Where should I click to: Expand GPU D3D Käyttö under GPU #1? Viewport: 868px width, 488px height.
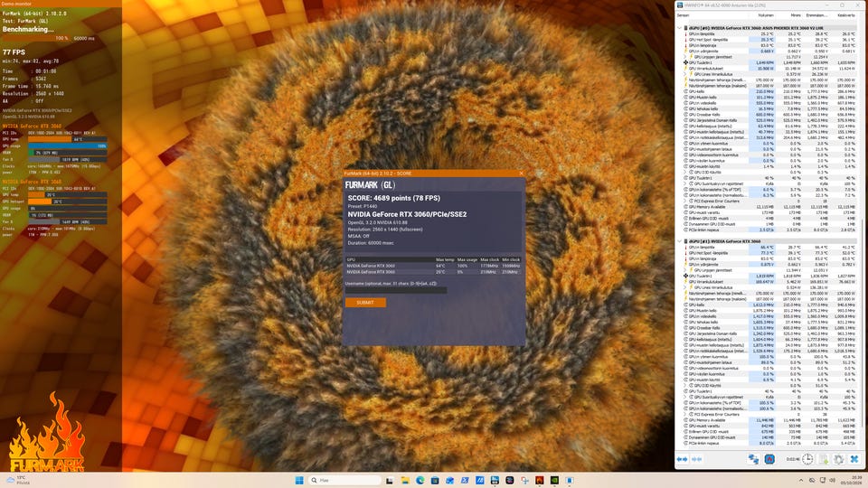[686, 385]
